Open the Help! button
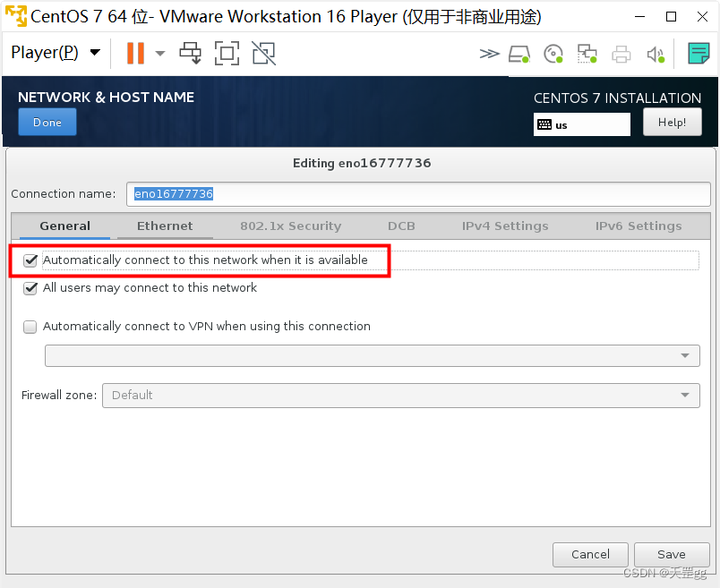This screenshot has height=588, width=720. (x=673, y=122)
